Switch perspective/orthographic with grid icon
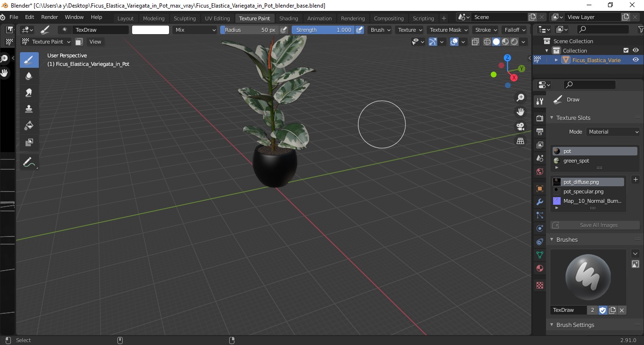The height and width of the screenshot is (345, 644). click(x=520, y=141)
